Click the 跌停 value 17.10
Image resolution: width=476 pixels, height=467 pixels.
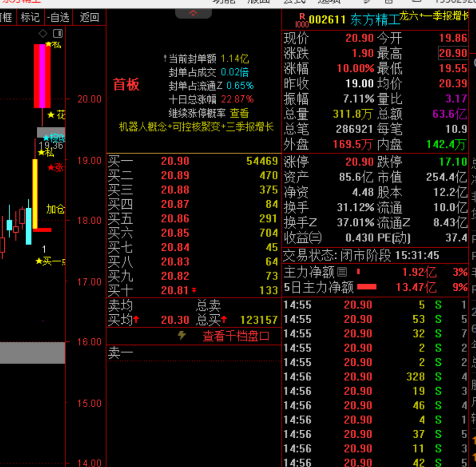pyautogui.click(x=453, y=162)
